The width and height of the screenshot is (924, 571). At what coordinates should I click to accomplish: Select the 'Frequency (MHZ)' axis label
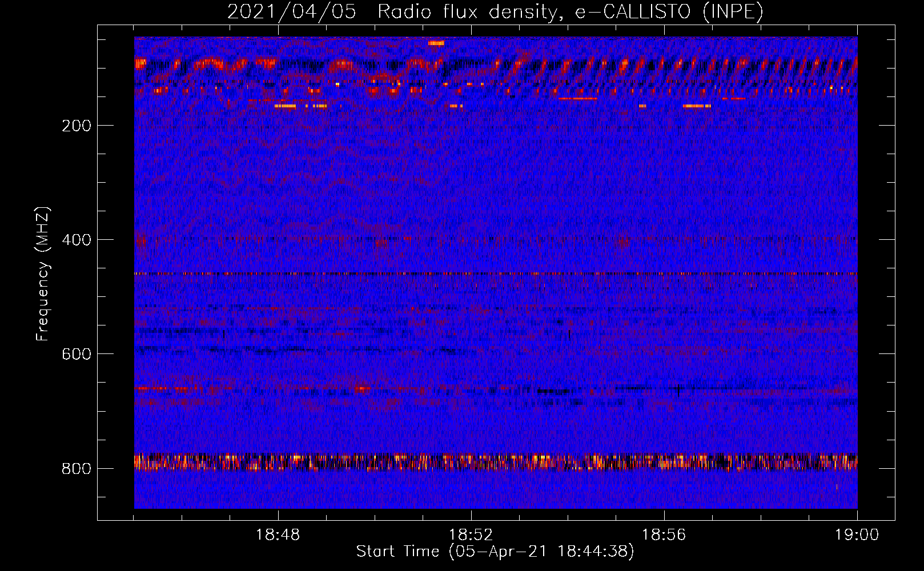42,274
